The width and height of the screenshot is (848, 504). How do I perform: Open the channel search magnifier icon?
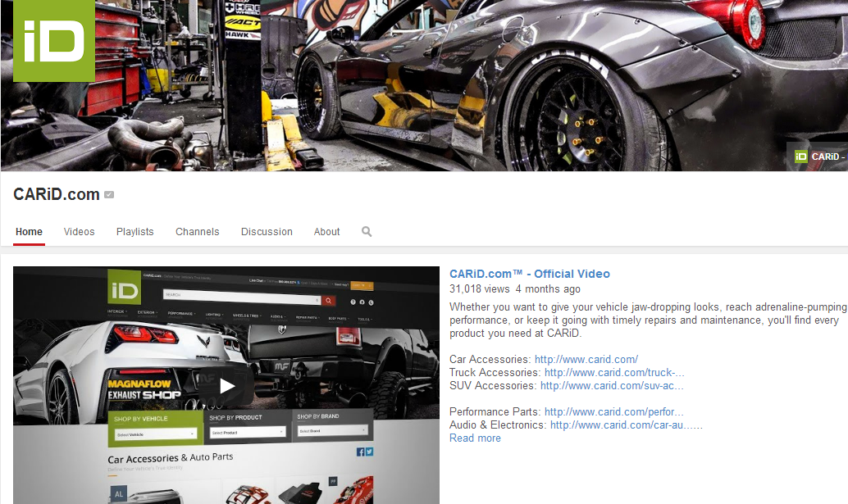click(x=367, y=232)
